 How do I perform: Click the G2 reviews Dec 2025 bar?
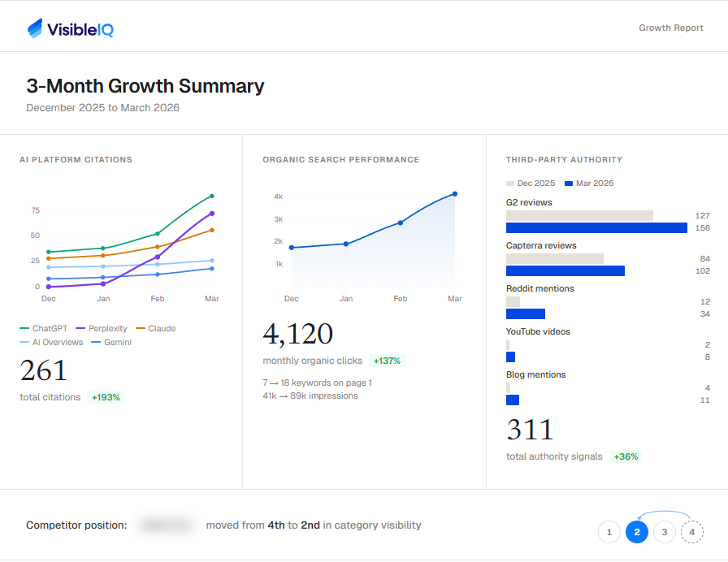coord(579,215)
